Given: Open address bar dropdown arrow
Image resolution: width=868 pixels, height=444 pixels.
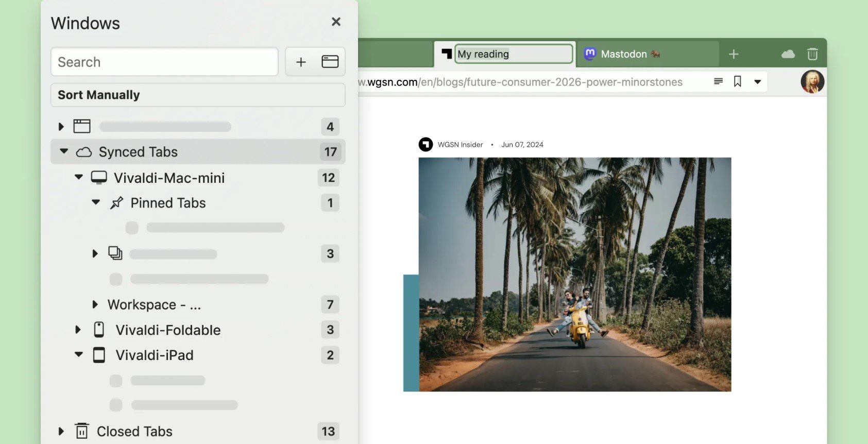Looking at the screenshot, I should 757,82.
